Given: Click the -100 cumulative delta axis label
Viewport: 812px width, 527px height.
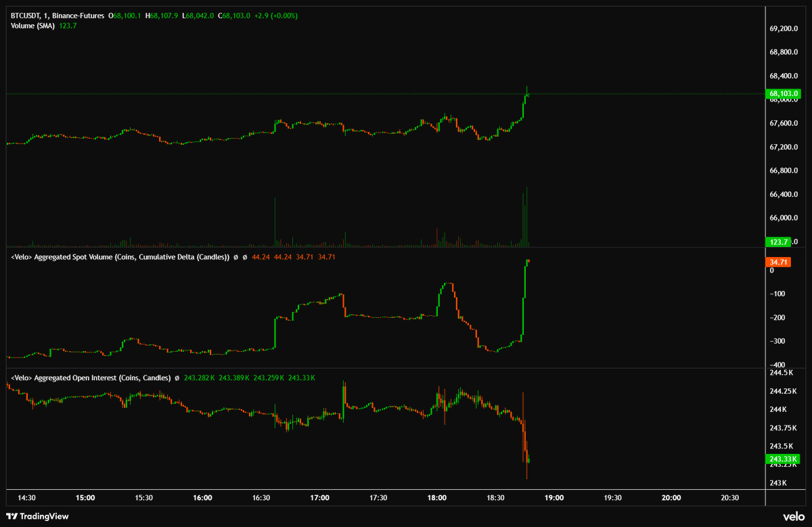Looking at the screenshot, I should [x=776, y=294].
